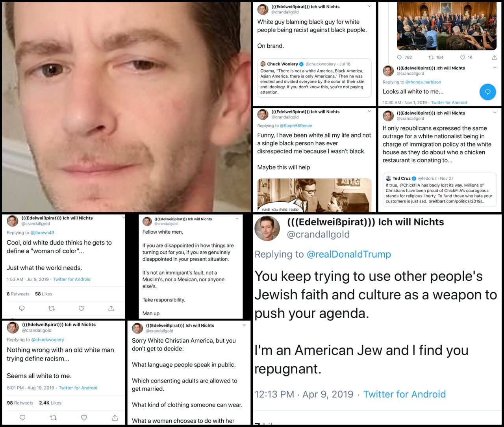
Task: Click 'Twitter for Android' on Apr 9 tweet
Action: pyautogui.click(x=404, y=394)
